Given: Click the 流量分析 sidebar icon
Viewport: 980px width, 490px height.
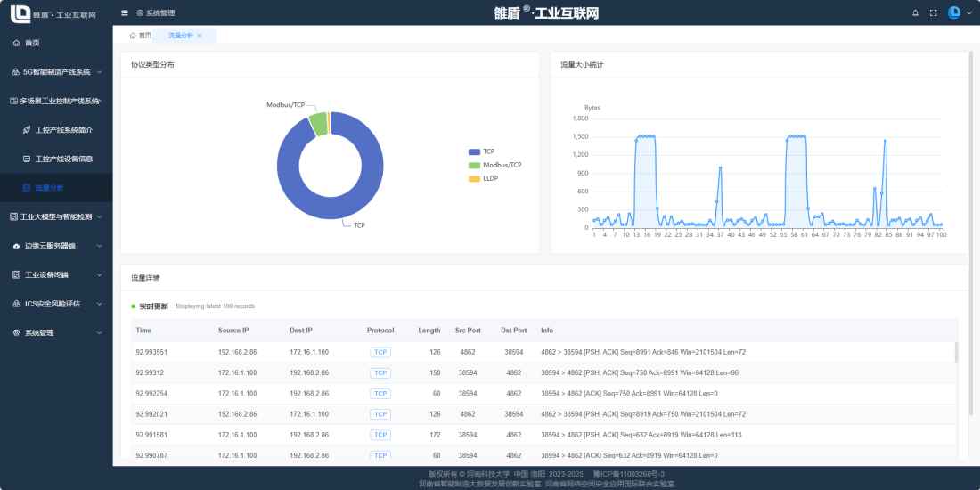Looking at the screenshot, I should pos(27,188).
